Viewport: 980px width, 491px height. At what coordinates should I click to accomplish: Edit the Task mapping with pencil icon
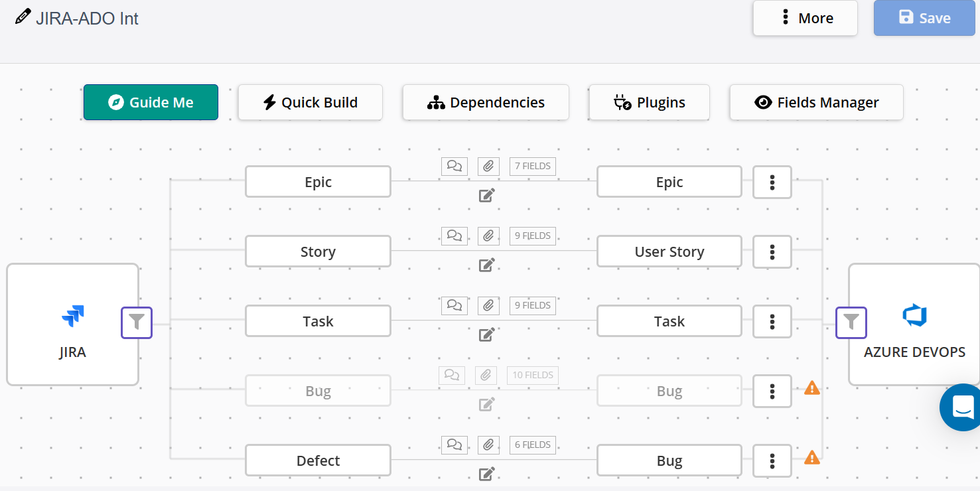point(487,334)
